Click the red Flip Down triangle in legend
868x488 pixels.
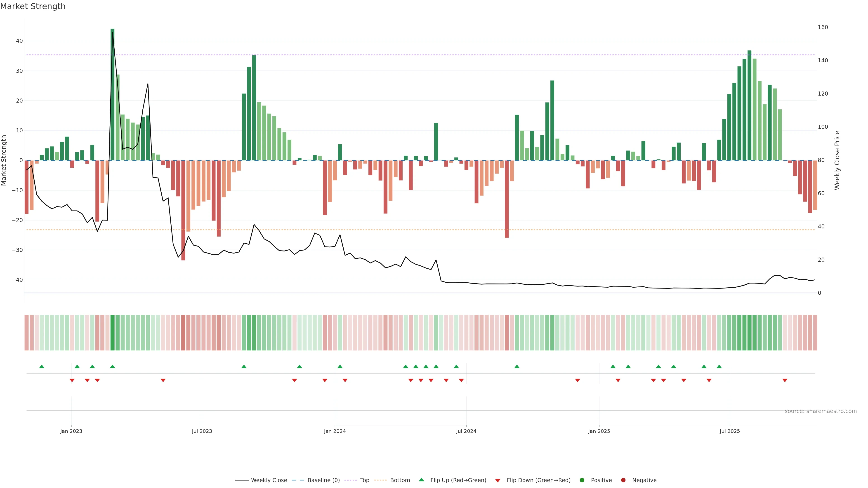[x=498, y=481]
